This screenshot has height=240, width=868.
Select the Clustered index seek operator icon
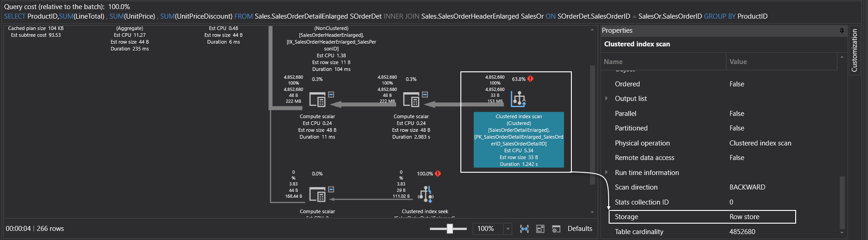pyautogui.click(x=425, y=194)
